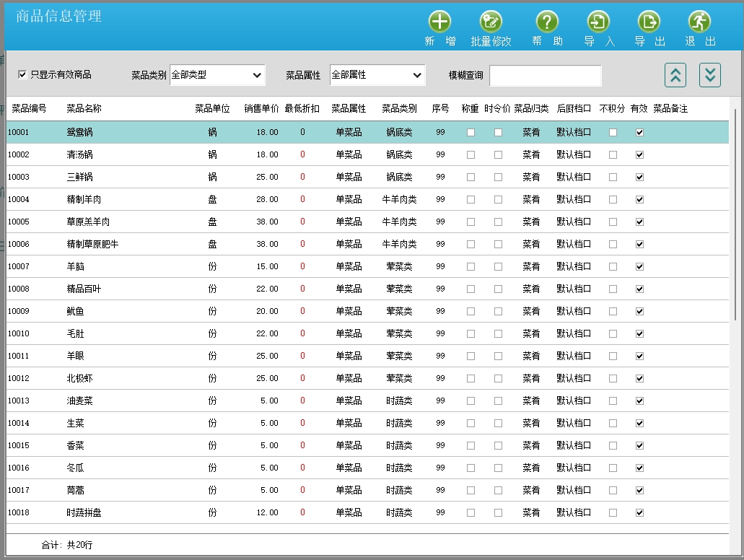
Task: Uncheck 有效 checkbox for 三鲜锅 row
Action: [x=639, y=178]
